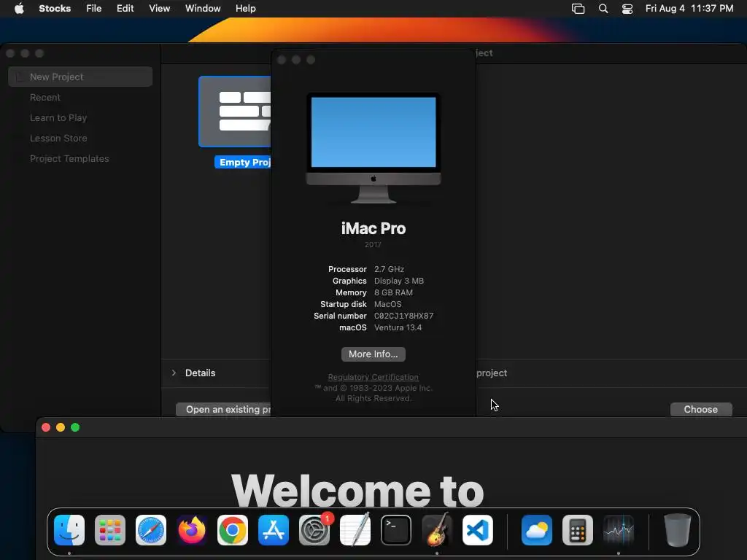Click the iMac Pro image
The width and height of the screenshot is (747, 560).
tap(373, 148)
